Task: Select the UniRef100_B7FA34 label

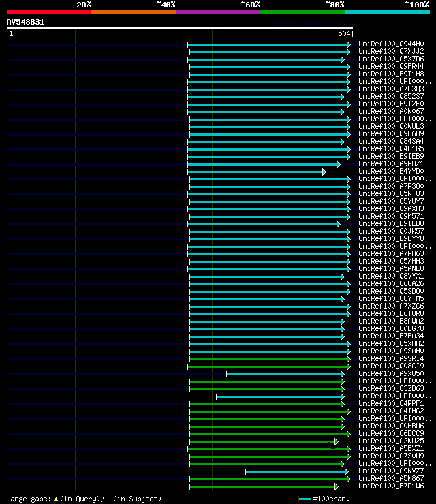Action: (x=391, y=336)
